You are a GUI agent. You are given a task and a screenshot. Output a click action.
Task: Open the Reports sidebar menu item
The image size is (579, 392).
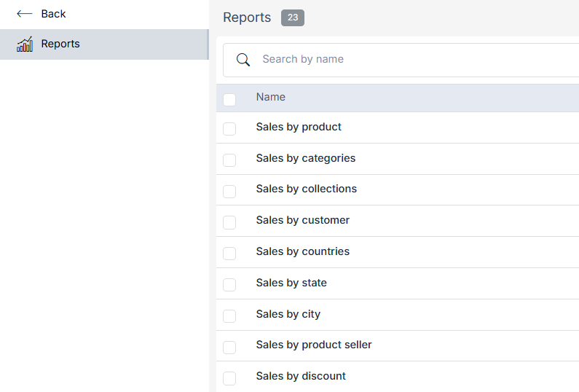pos(60,44)
